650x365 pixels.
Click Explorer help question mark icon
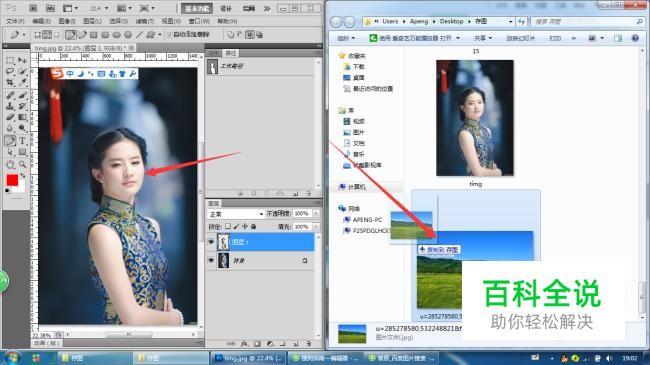click(x=635, y=38)
